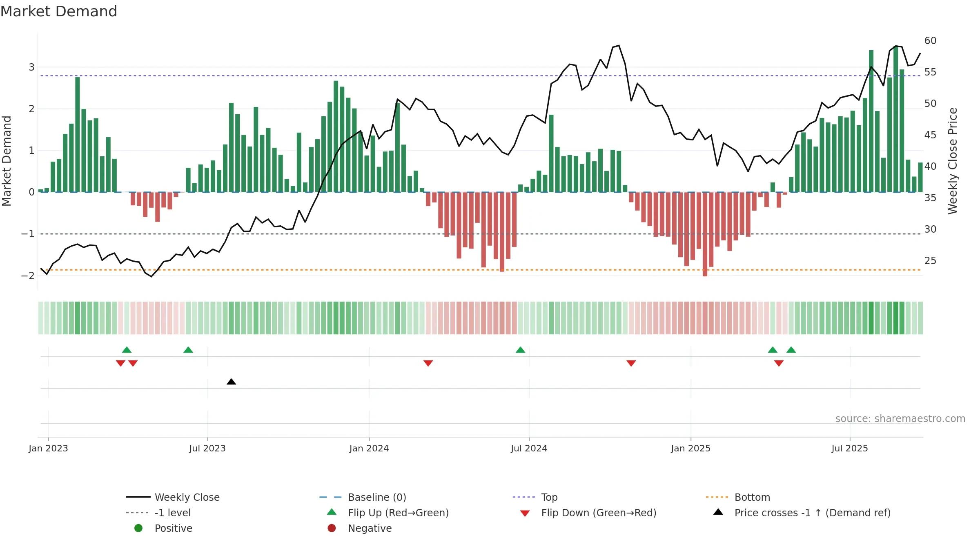Viewport: 980px width, 551px height.
Task: Click the red flip-down marker near October 2024
Action: (x=631, y=363)
